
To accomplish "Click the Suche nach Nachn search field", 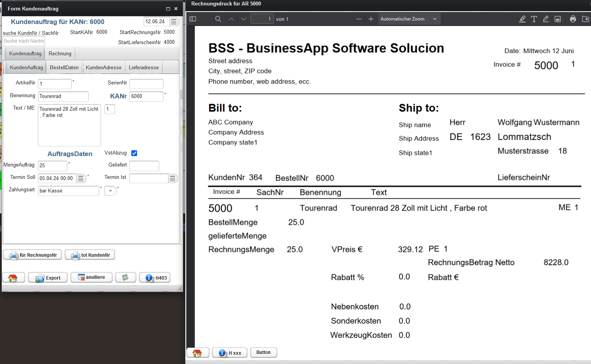I will 24,41.
